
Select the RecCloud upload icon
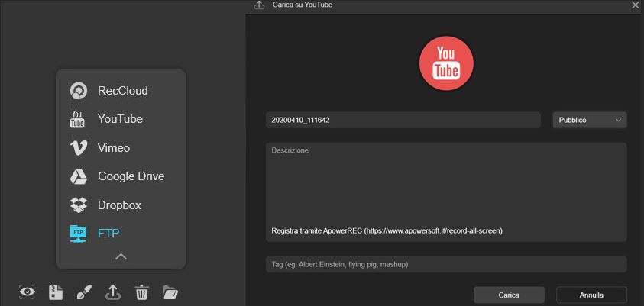pos(78,91)
